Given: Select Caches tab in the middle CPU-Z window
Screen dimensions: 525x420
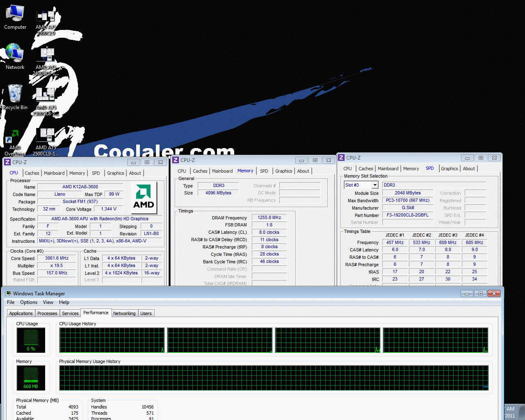Looking at the screenshot, I should point(200,171).
